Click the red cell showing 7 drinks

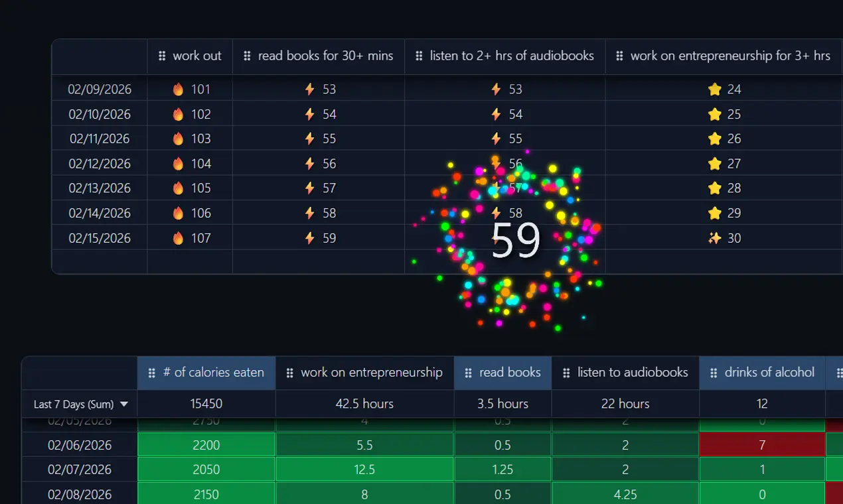[x=762, y=445]
